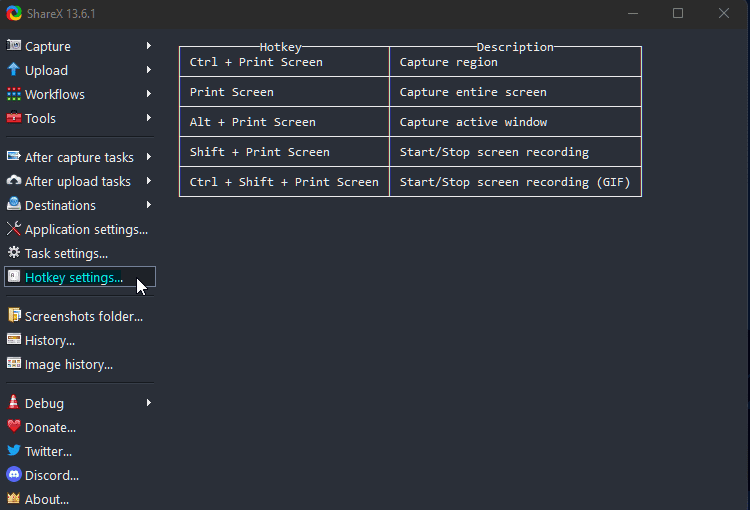Click the Donate heart icon

14,426
